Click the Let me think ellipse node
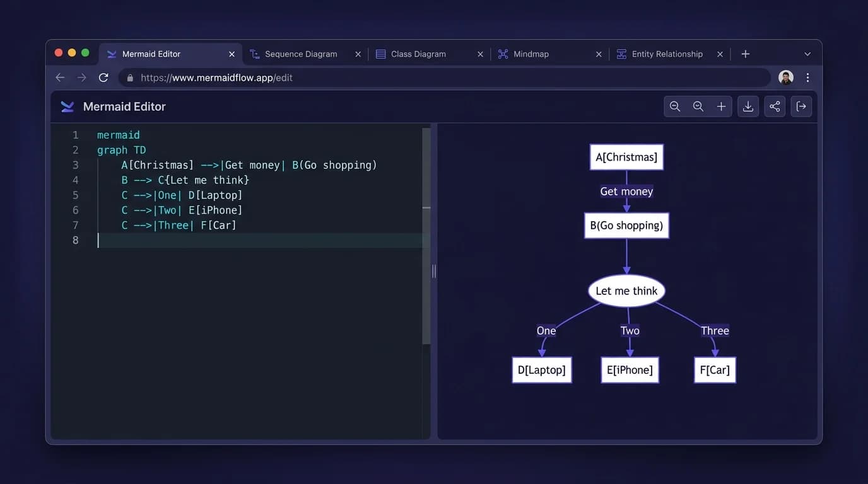Screen dimensions: 868x484 [x=626, y=291]
